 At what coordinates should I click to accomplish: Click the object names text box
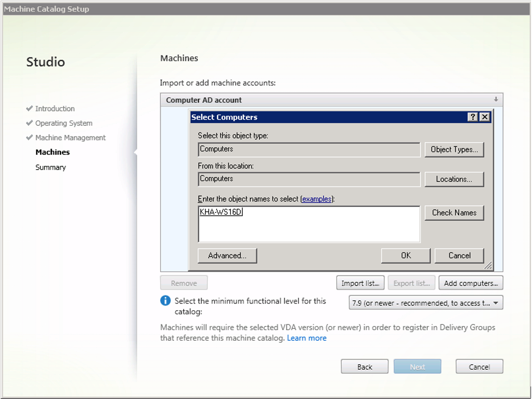[309, 224]
